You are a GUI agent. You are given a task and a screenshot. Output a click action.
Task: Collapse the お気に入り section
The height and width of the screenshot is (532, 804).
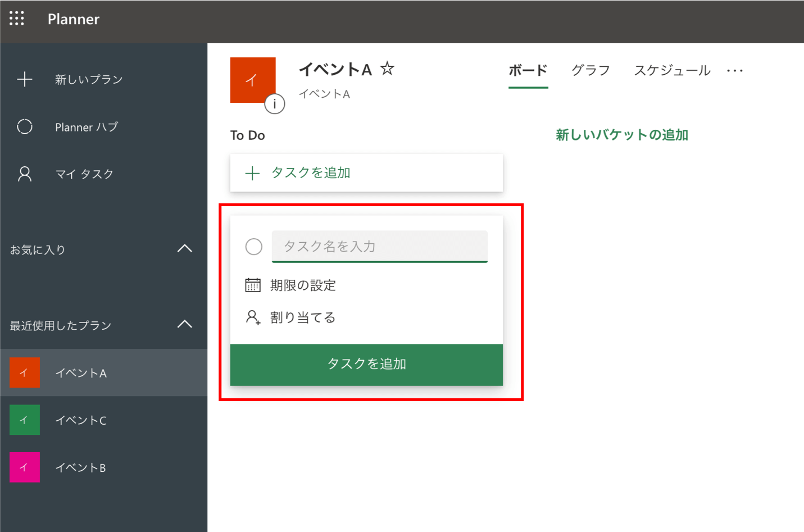(184, 249)
